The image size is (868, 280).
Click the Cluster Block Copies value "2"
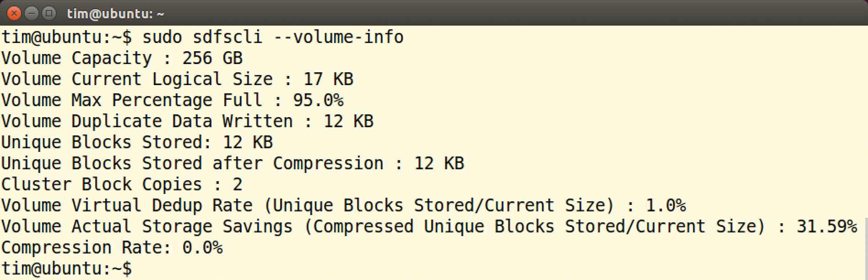coord(237,184)
